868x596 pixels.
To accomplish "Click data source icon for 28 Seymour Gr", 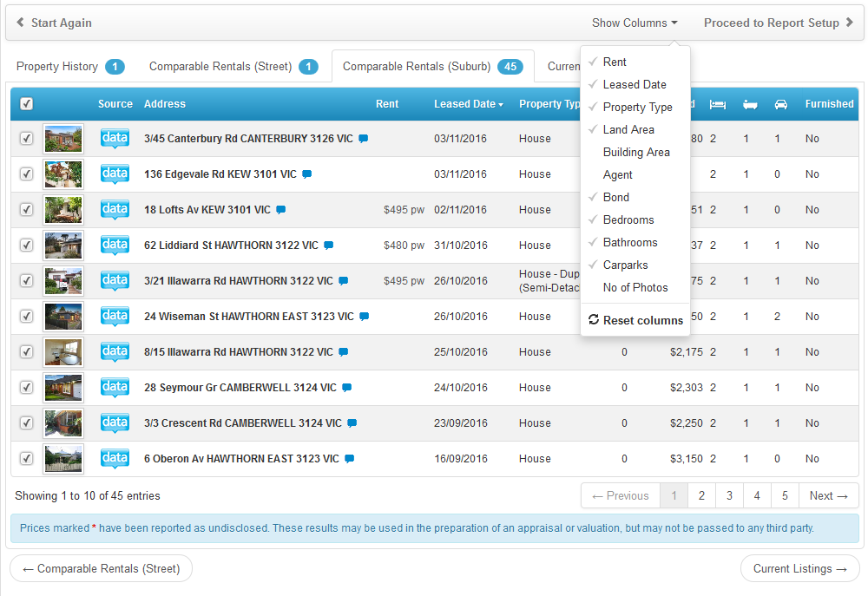I will point(115,387).
